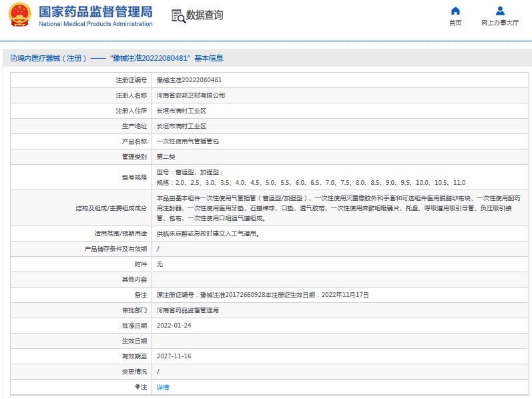This screenshot has width=532, height=399.
Task: Click the 国家药品监督管理局 site title
Action: [95, 11]
